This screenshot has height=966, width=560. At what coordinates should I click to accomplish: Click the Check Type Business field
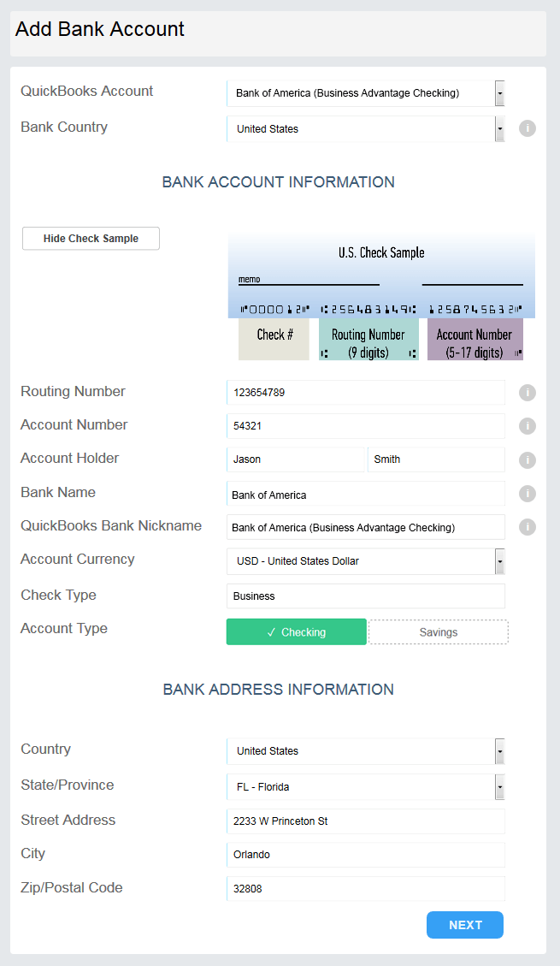tap(366, 596)
